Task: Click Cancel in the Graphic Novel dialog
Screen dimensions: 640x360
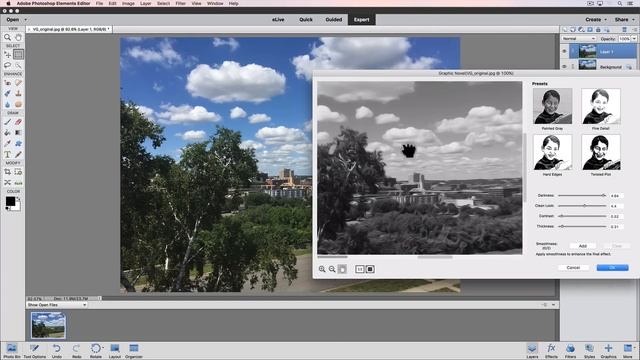Action: pyautogui.click(x=573, y=267)
